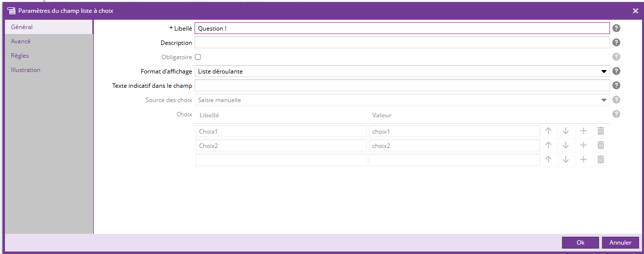The height and width of the screenshot is (254, 644).
Task: Toggle the Obligatoire checkbox
Action: (x=198, y=57)
